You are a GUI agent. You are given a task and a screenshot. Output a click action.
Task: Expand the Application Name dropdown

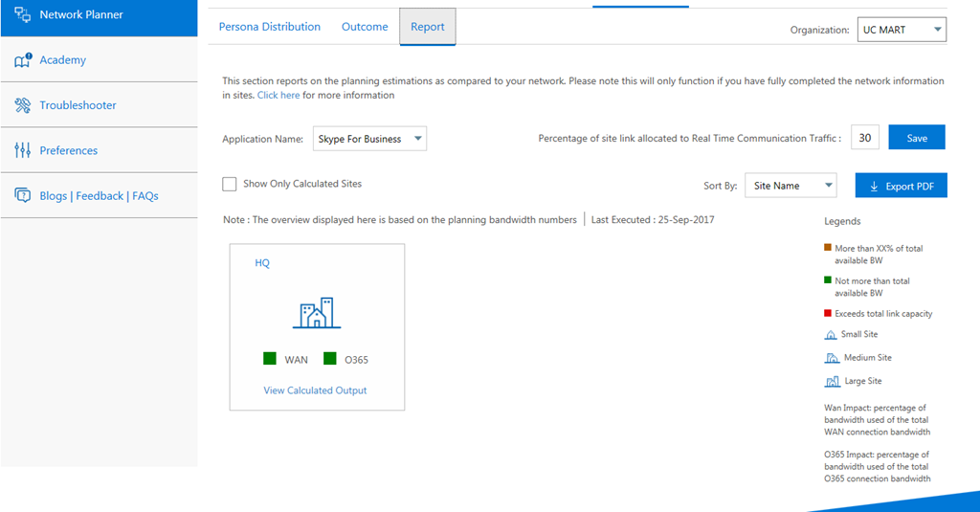point(369,139)
